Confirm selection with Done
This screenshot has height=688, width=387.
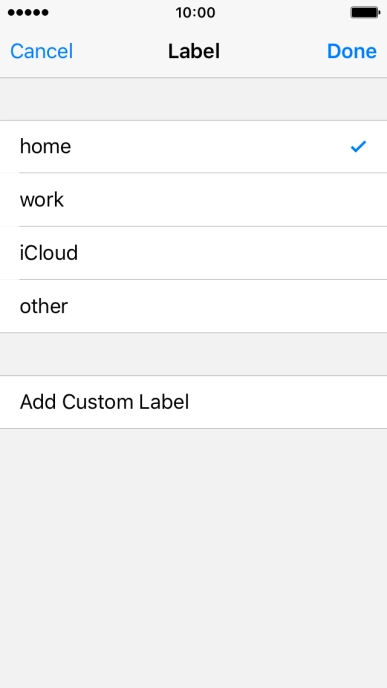pyautogui.click(x=351, y=51)
